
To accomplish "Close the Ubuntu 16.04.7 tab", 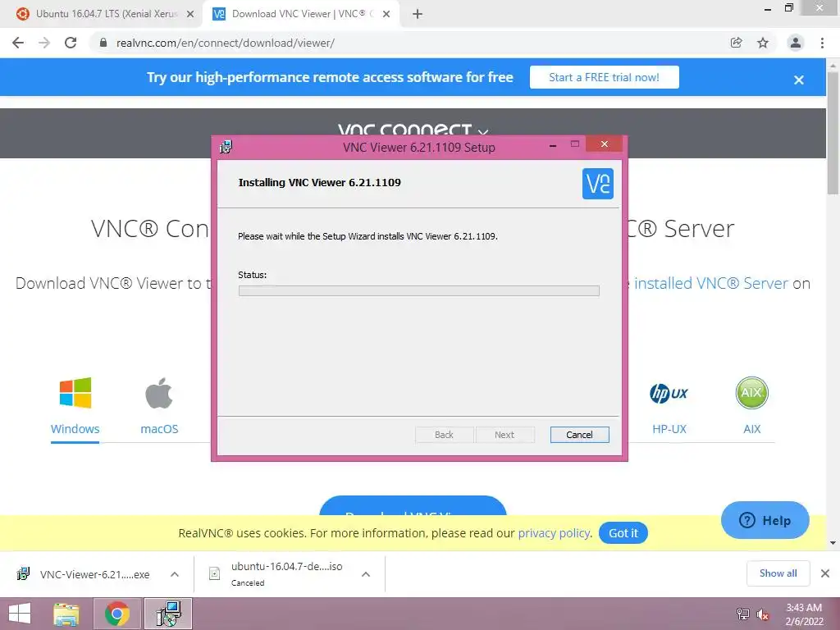I will (x=190, y=15).
